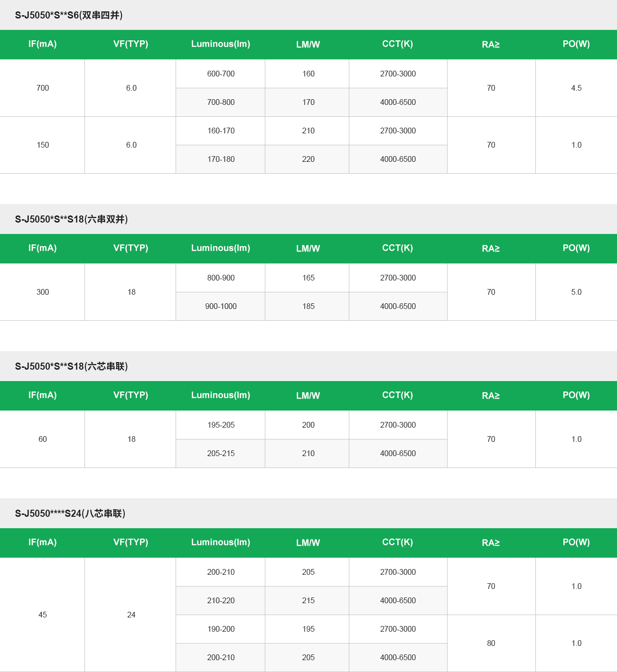The width and height of the screenshot is (617, 672).
Task: Click the S-J5050*S**S18(六芯串联) section title
Action: [x=71, y=366]
